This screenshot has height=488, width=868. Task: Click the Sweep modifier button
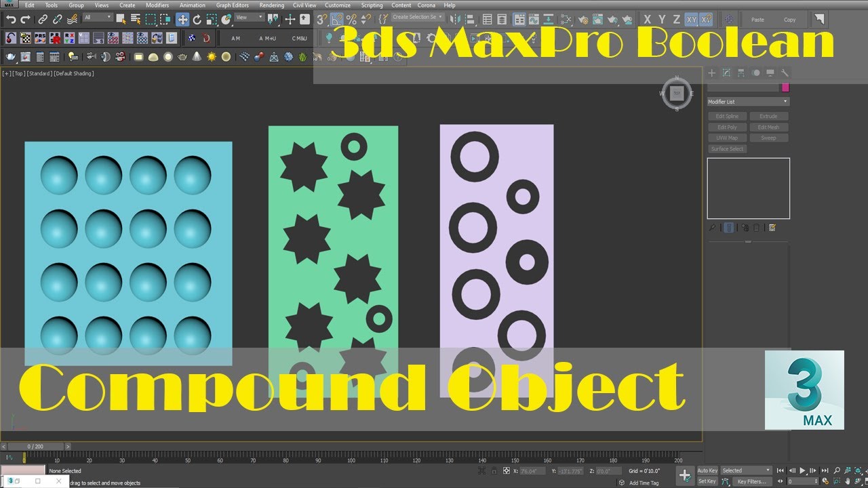(x=768, y=138)
